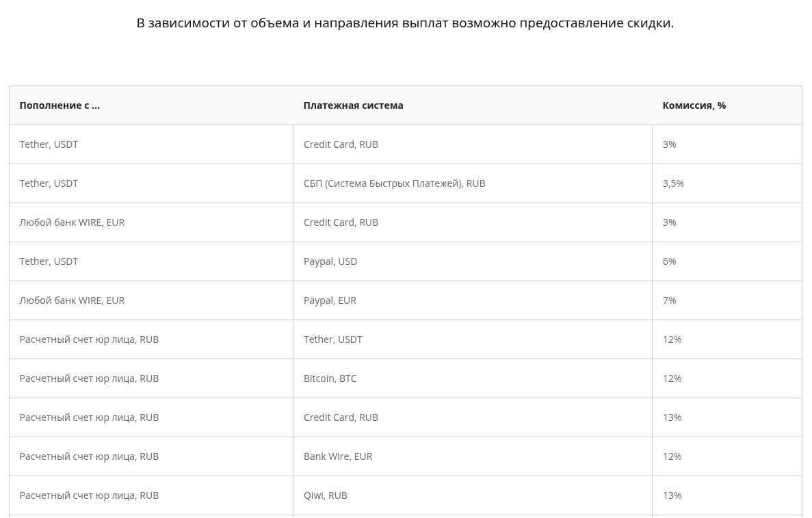The width and height of the screenshot is (812, 518).
Task: Click the 3,5% commission value
Action: pos(673,183)
